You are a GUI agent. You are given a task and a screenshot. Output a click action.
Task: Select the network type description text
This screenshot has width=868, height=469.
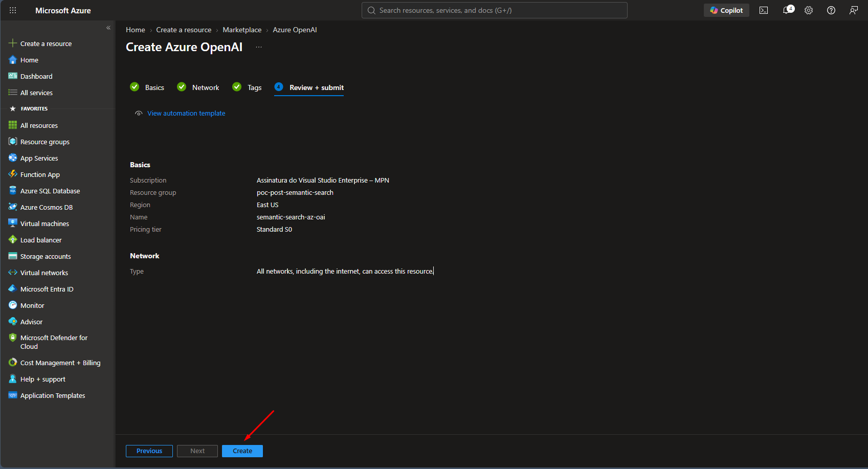coord(345,271)
